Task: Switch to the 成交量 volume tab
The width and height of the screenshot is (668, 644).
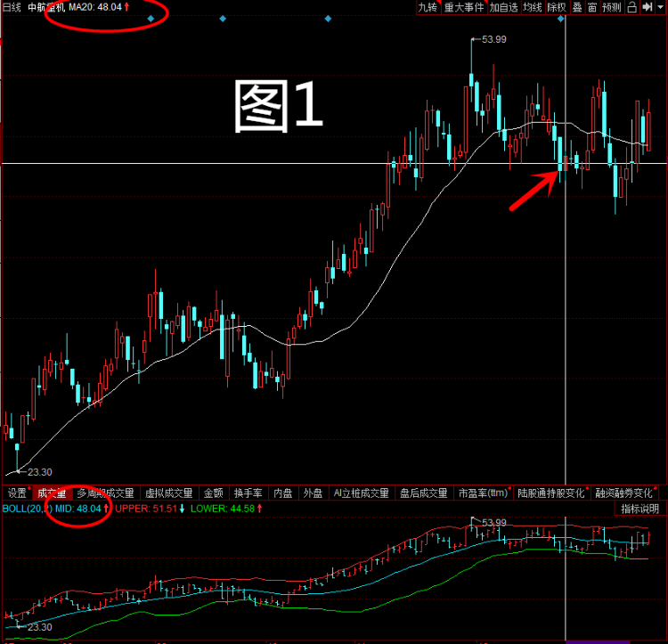Action: click(x=51, y=493)
